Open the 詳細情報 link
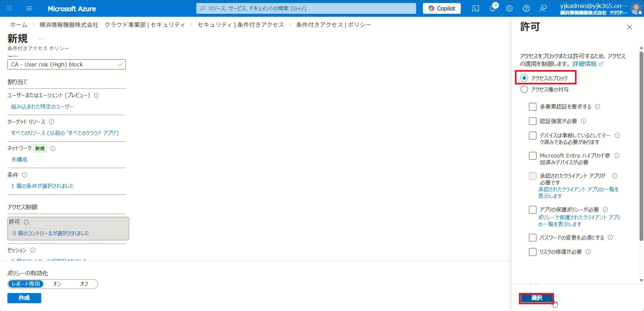Image resolution: width=644 pixels, height=311 pixels. (x=584, y=64)
